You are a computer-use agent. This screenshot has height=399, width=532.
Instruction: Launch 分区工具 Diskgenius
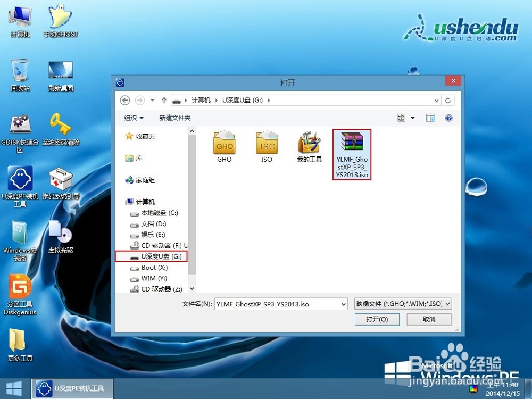(x=20, y=295)
